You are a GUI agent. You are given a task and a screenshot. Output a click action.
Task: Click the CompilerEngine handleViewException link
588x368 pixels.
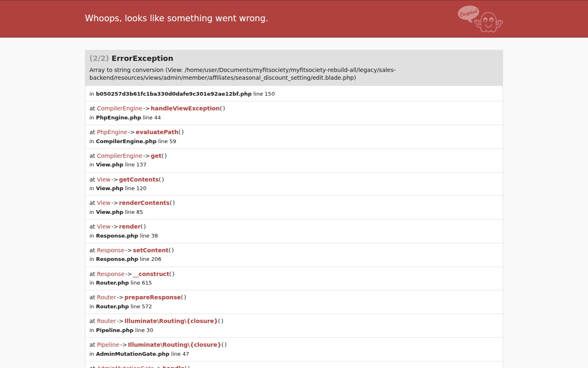point(185,108)
